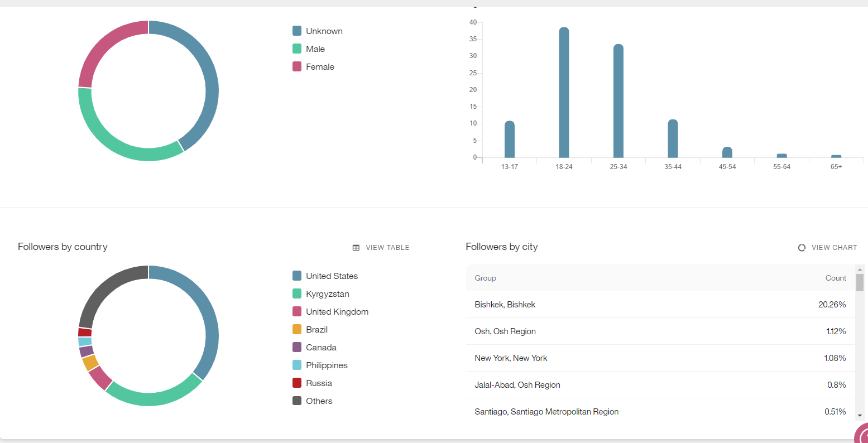Toggle the Brazil legend swatch
Image resolution: width=868 pixels, height=443 pixels.
(x=297, y=330)
